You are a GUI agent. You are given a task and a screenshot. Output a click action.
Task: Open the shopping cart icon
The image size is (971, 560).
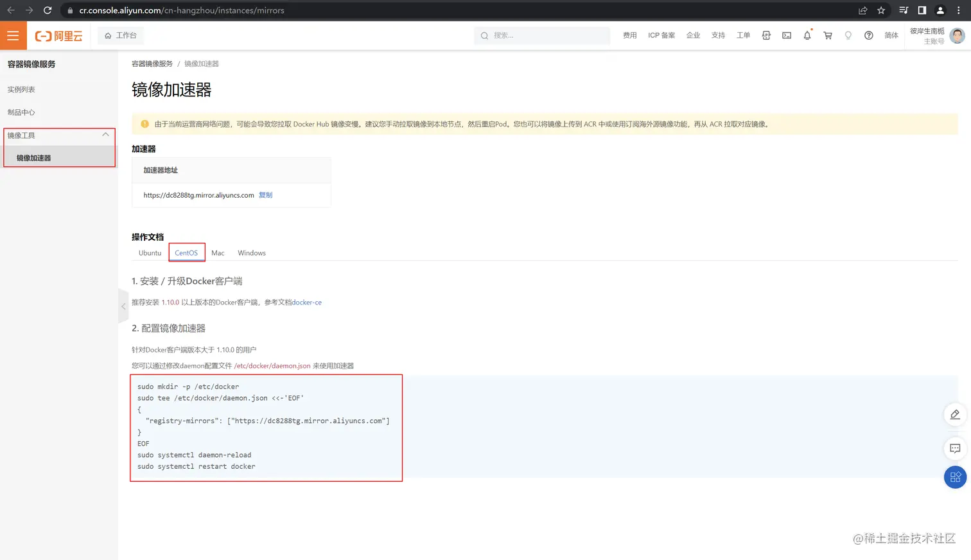point(828,36)
